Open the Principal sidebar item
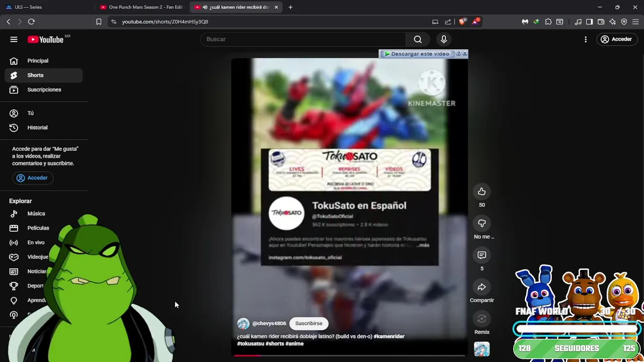 [x=44, y=61]
